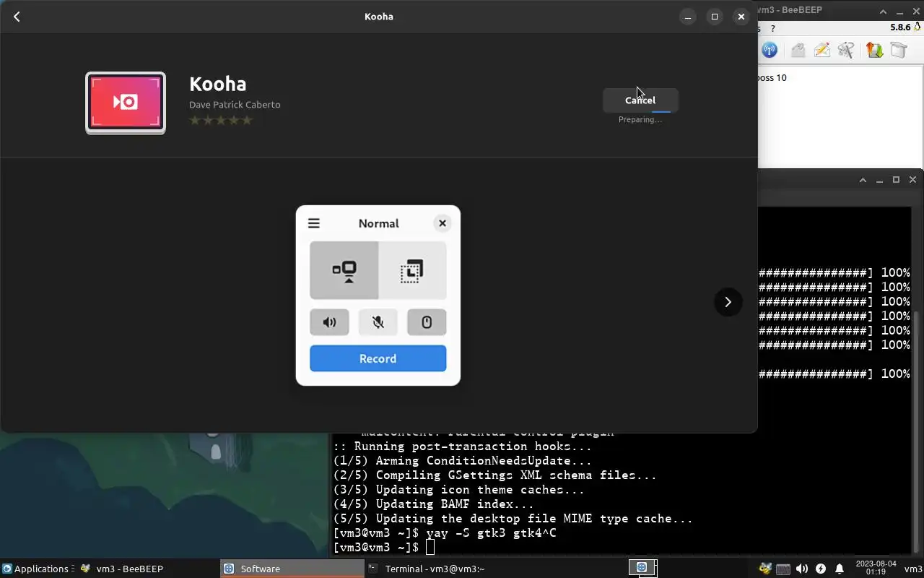924x578 pixels.
Task: Click 'Running post-transaction hooks' line
Action: (463, 447)
